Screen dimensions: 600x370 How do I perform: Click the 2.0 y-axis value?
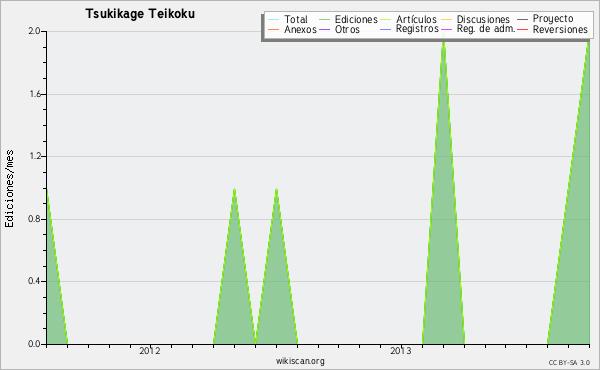34,31
